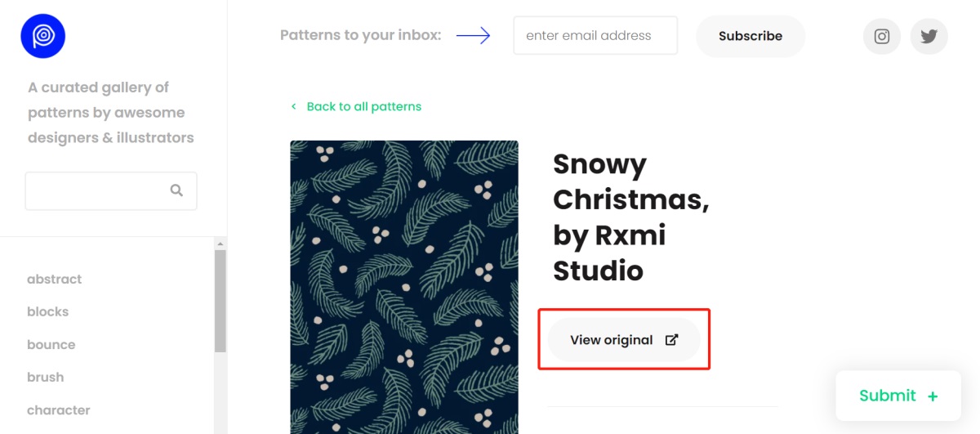Choose the brush category
Viewport: 980px width, 434px height.
click(x=45, y=377)
